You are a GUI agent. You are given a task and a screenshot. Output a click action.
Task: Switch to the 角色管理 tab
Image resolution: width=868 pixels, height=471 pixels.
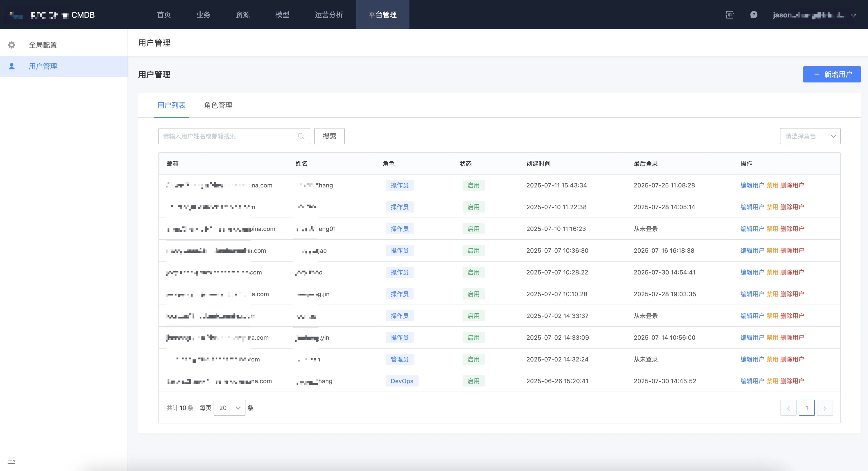[x=218, y=105]
